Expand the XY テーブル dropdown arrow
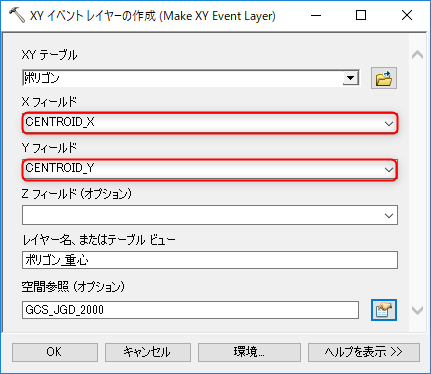 tap(350, 78)
